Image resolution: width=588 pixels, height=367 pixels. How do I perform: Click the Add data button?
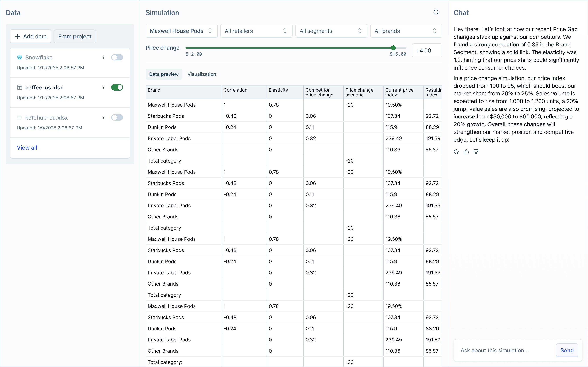pos(31,37)
